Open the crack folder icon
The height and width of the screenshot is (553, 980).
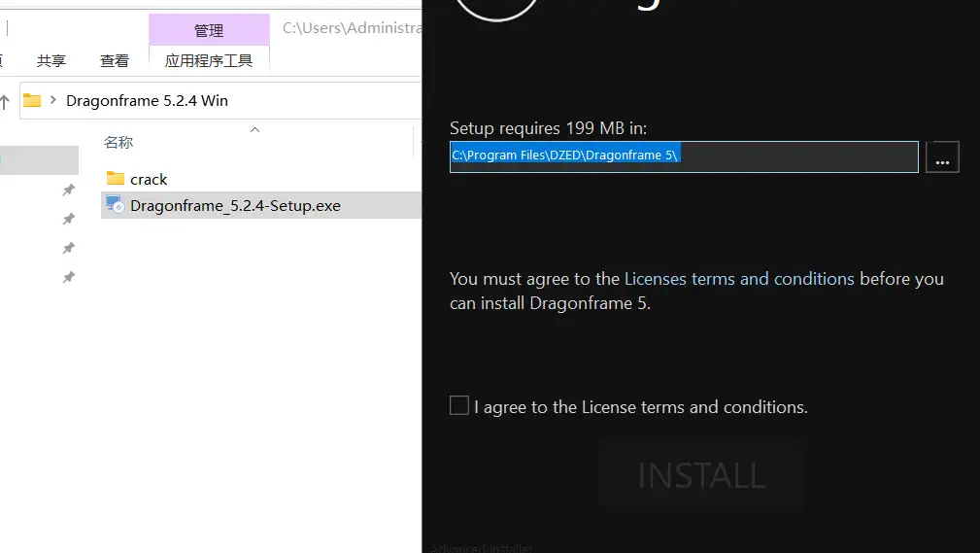click(x=116, y=179)
